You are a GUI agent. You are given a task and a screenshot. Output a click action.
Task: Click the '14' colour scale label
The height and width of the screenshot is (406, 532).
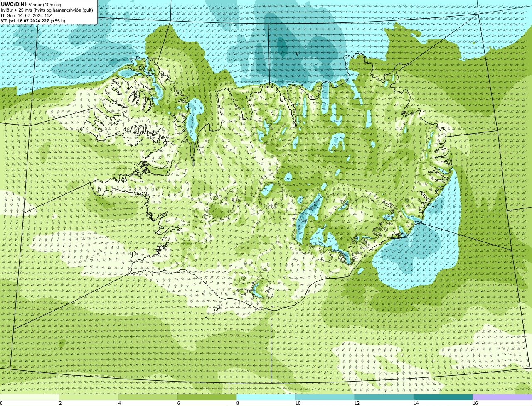[416, 403]
